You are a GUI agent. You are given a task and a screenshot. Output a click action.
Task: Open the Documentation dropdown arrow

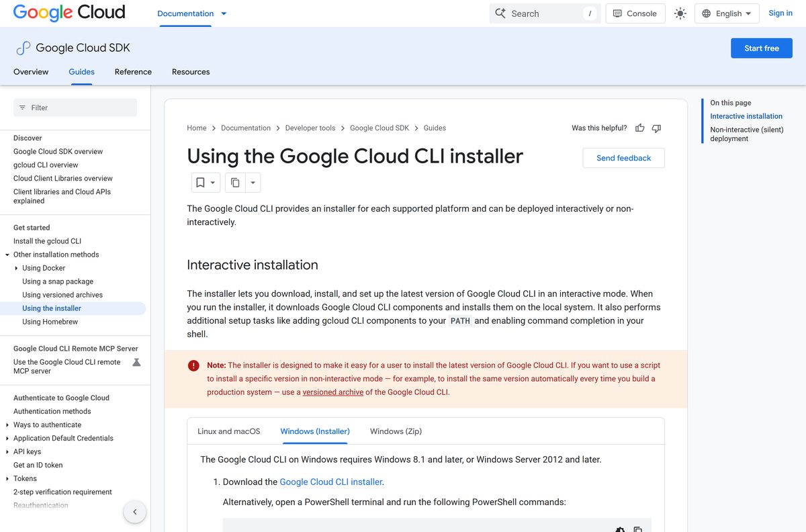click(x=224, y=13)
